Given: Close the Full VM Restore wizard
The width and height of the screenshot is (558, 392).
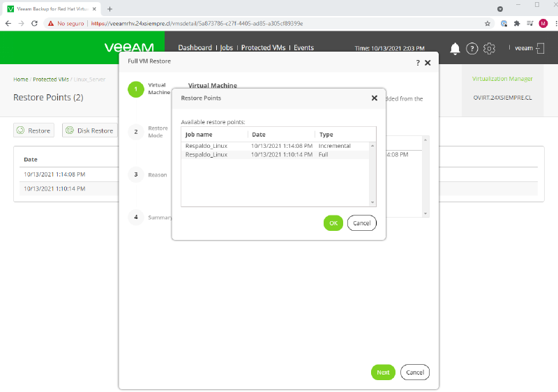Looking at the screenshot, I should [x=428, y=63].
